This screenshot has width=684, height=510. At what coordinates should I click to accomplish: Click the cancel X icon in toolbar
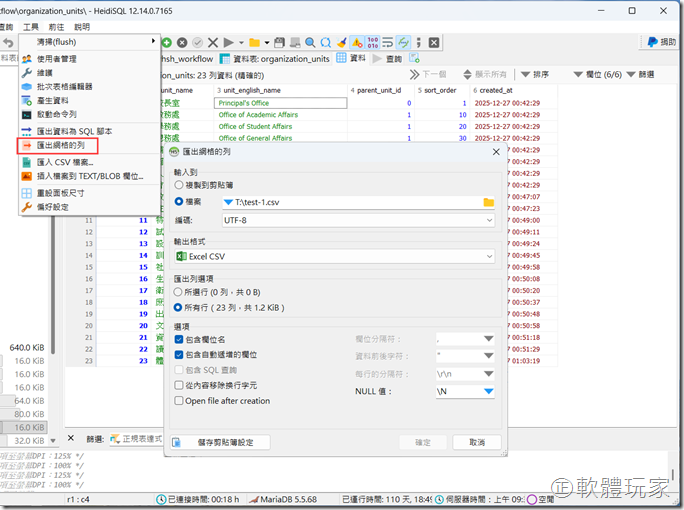(213, 42)
